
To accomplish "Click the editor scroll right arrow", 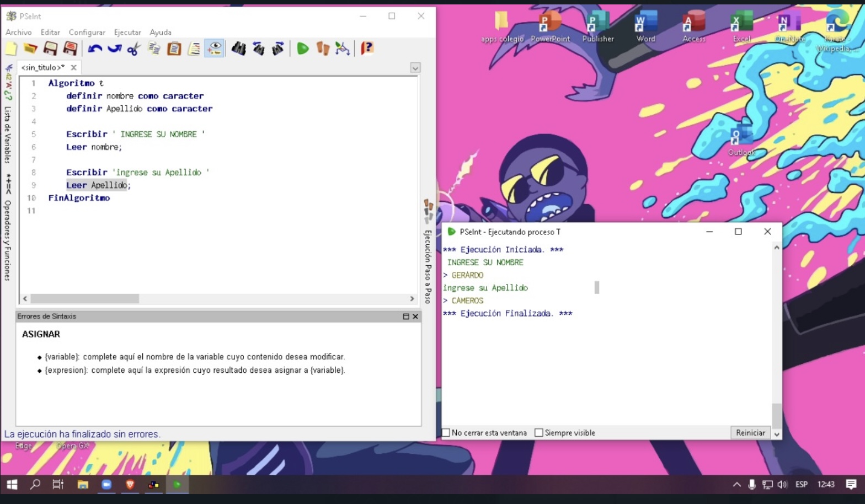I will pyautogui.click(x=412, y=298).
